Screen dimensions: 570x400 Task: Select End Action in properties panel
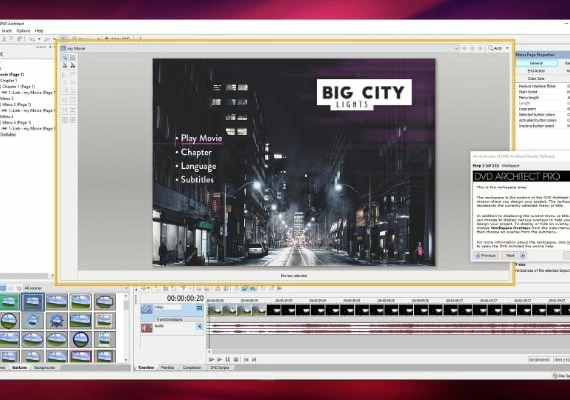coord(536,71)
